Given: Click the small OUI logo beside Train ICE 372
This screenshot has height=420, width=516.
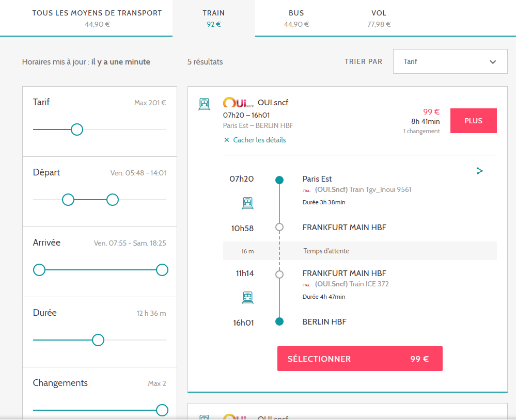Looking at the screenshot, I should click(x=307, y=284).
